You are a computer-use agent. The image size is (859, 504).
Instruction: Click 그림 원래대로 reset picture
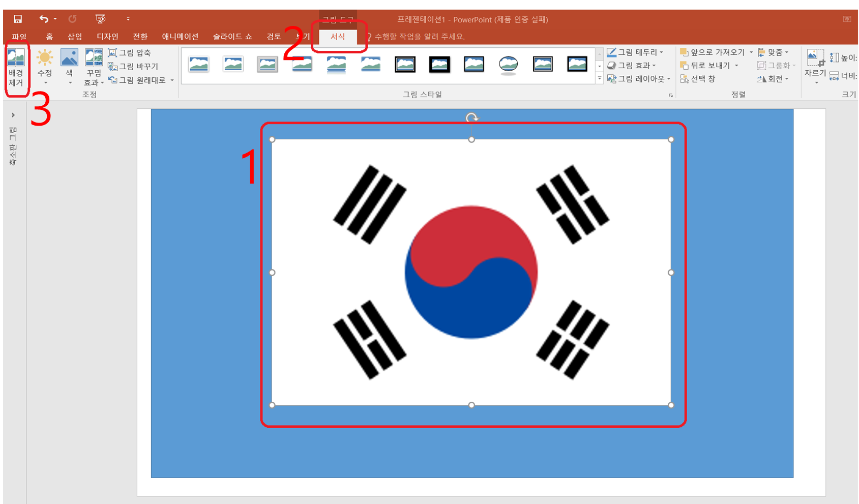(x=137, y=80)
